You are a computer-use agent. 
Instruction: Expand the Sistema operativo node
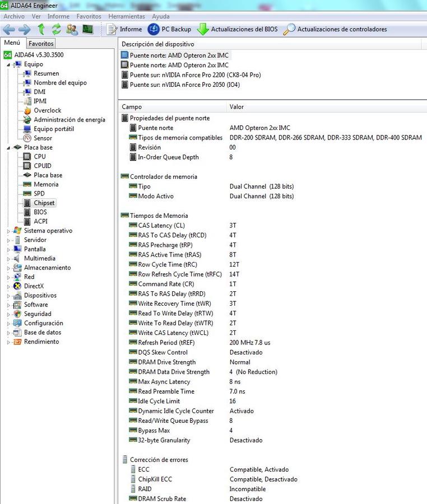[8, 231]
